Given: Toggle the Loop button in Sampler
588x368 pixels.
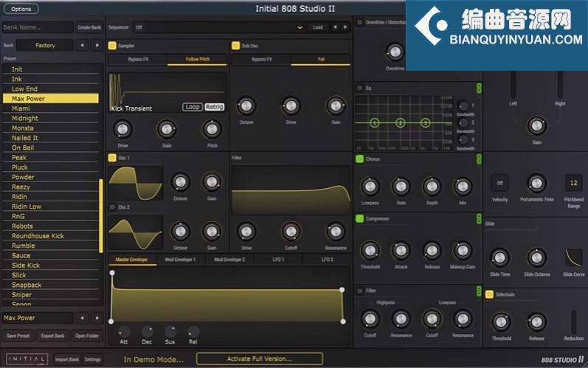Looking at the screenshot, I should click(193, 107).
